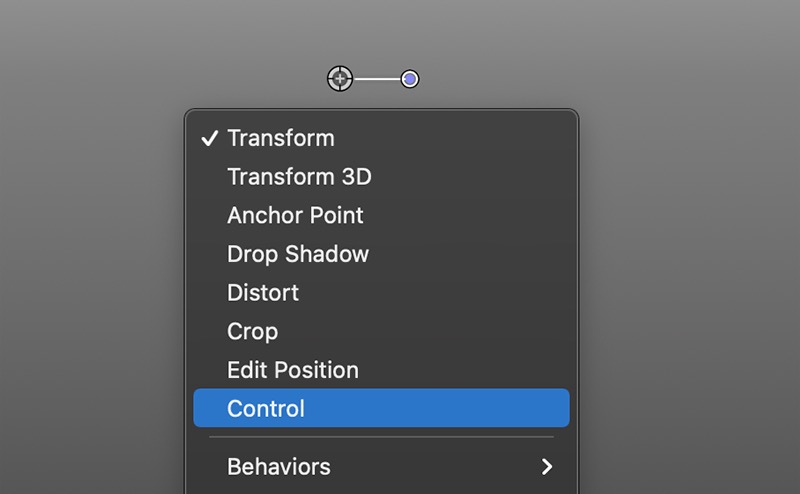Screen dimensions: 800x494
Task: Click empty canvas right of the menu
Action: coord(690,300)
